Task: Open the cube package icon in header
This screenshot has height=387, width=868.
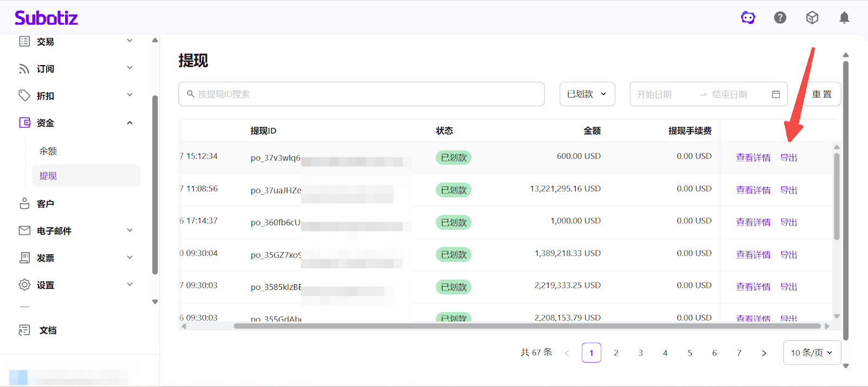Action: tap(812, 18)
